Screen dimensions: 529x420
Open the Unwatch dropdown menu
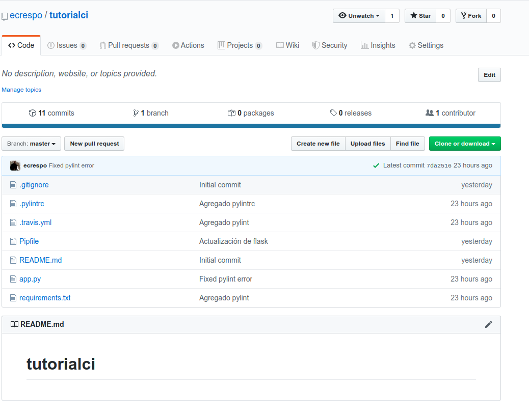click(x=359, y=16)
